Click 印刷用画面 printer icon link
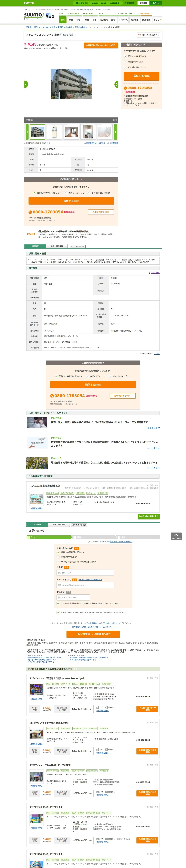 [x=113, y=143]
